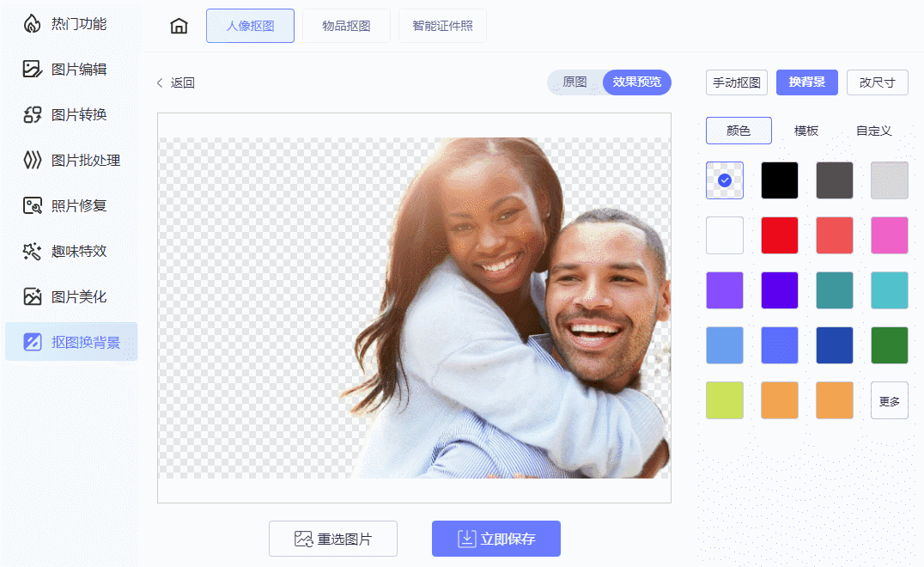Pick the light blue background swatch
Screen dimensions: 924x567
725,345
